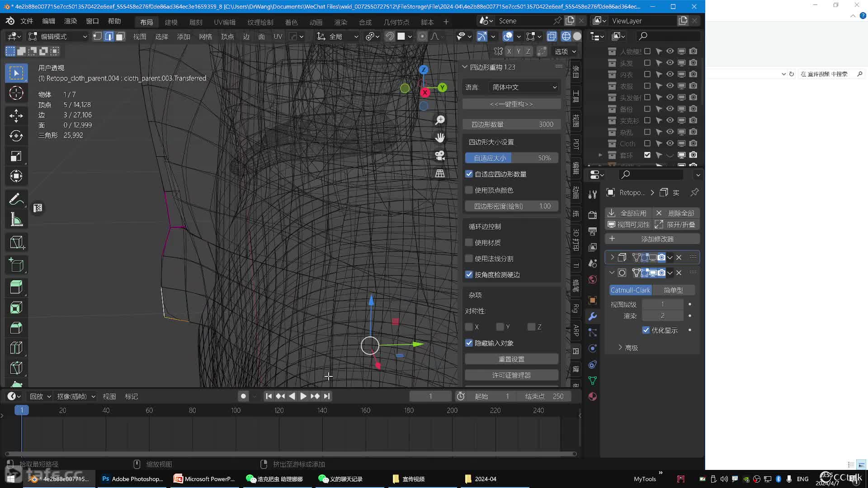This screenshot has width=868, height=488.
Task: Click 全部应用 modifiers button
Action: pyautogui.click(x=627, y=213)
